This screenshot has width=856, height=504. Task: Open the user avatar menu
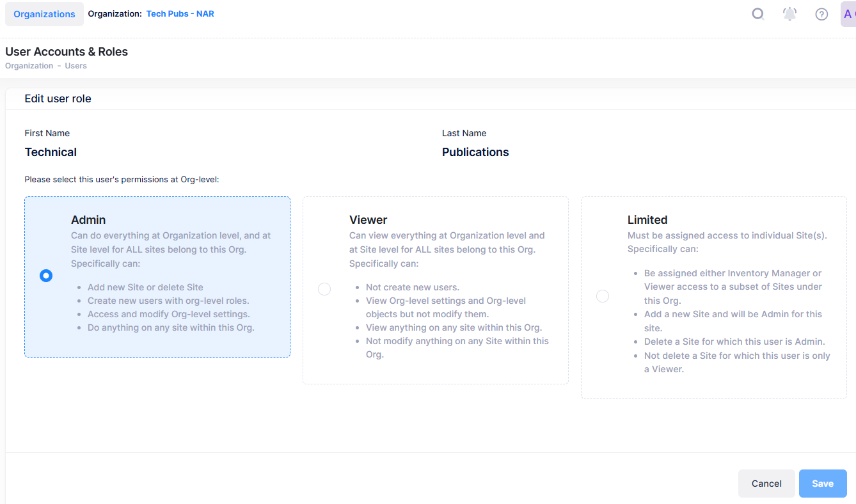(848, 14)
